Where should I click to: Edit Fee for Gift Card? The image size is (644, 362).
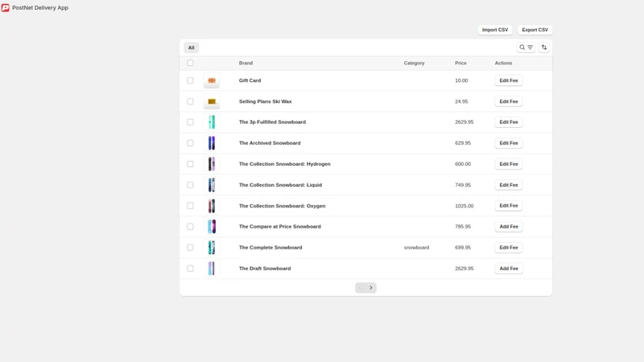509,80
